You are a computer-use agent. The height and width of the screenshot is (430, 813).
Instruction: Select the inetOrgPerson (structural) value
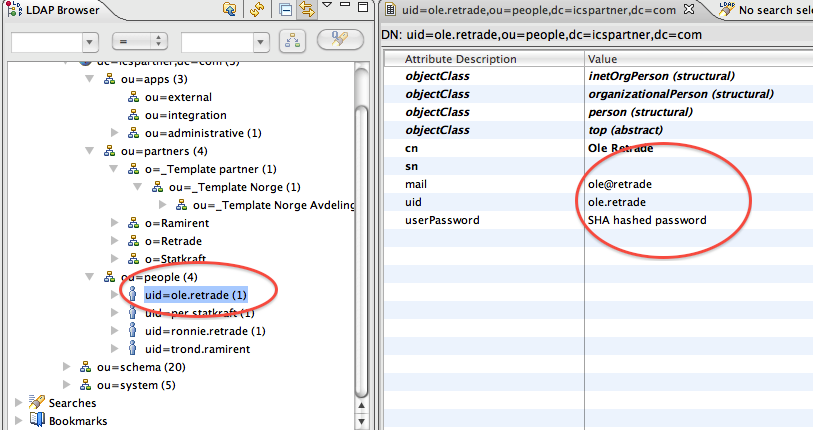click(661, 76)
